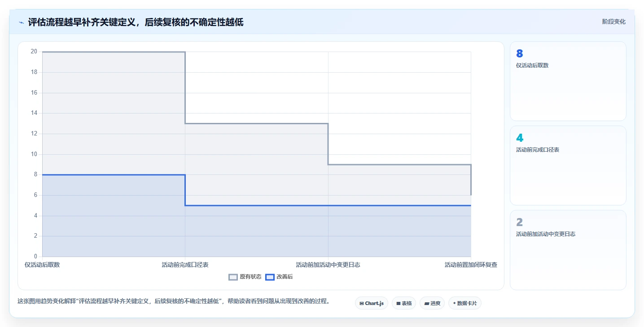Click the 仅活动后取数 card label
The height and width of the screenshot is (327, 644).
pos(532,65)
